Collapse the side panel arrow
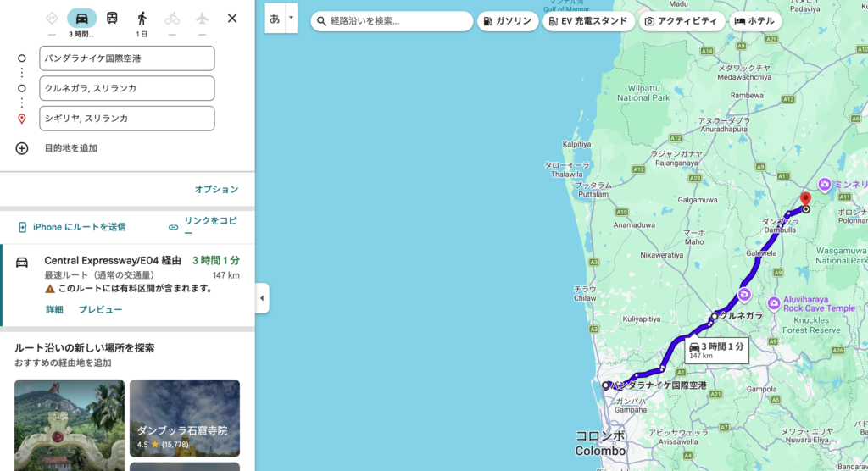 point(262,298)
